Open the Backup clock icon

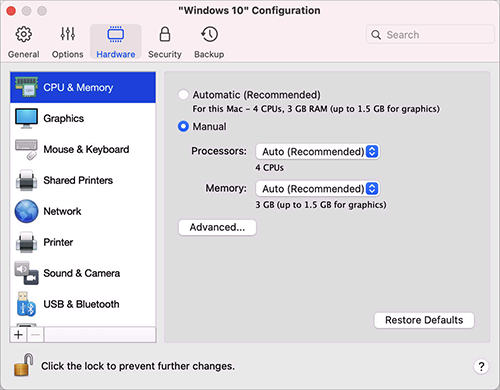click(209, 34)
